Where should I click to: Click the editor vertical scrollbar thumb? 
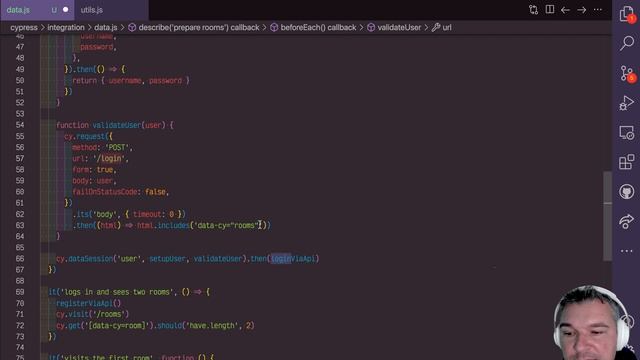(607, 216)
